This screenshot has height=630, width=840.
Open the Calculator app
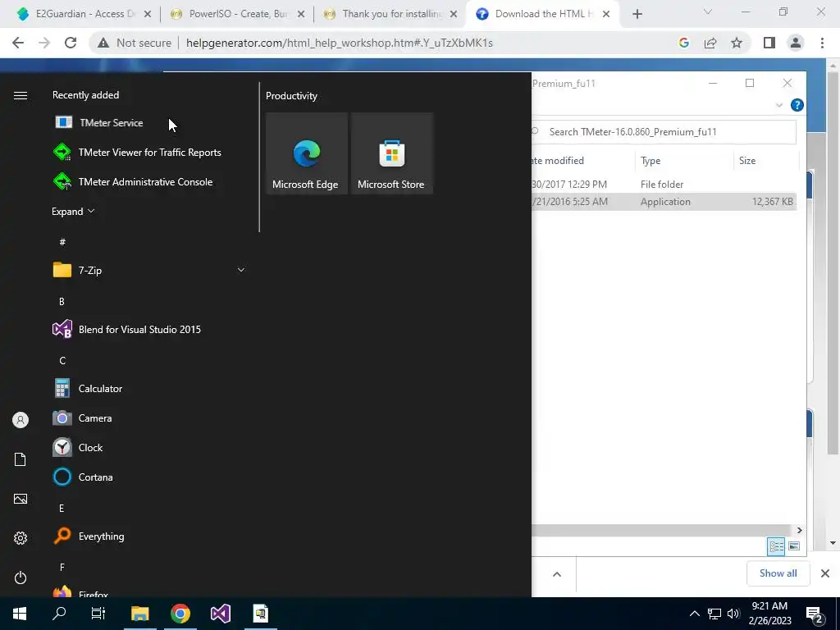click(x=100, y=388)
